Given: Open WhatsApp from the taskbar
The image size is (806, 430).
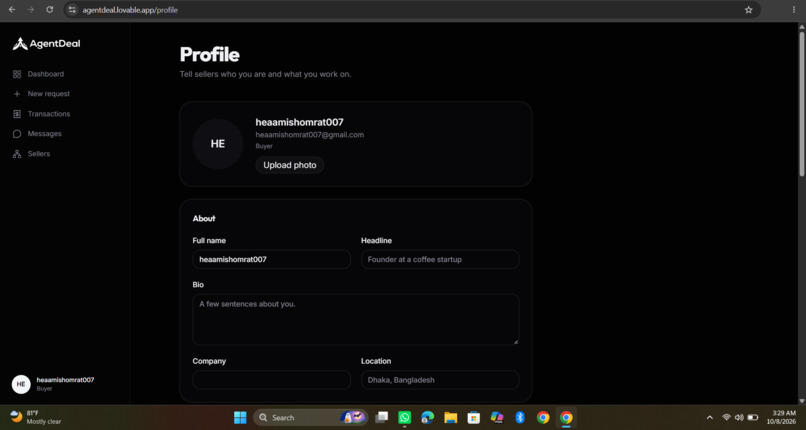Looking at the screenshot, I should pyautogui.click(x=405, y=417).
